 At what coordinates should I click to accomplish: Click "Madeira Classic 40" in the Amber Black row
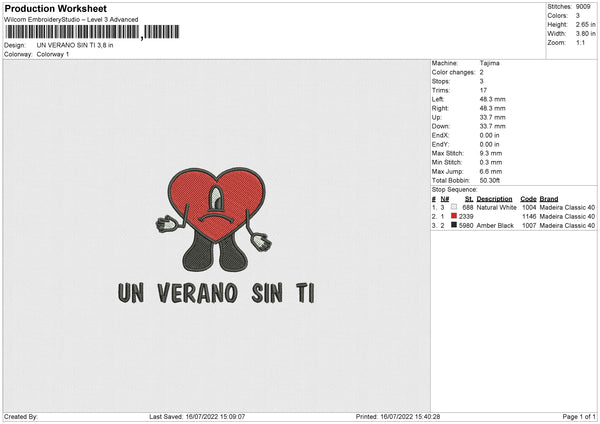(567, 226)
